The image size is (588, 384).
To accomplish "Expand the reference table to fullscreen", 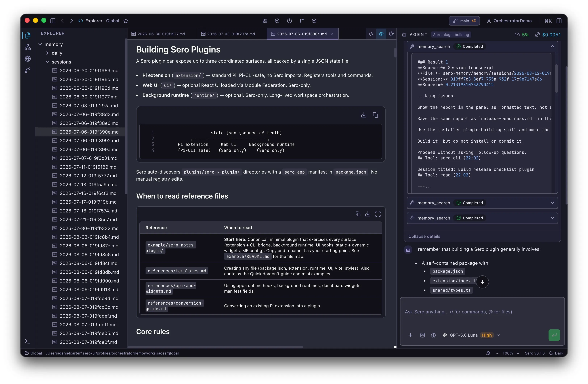I will coord(378,214).
